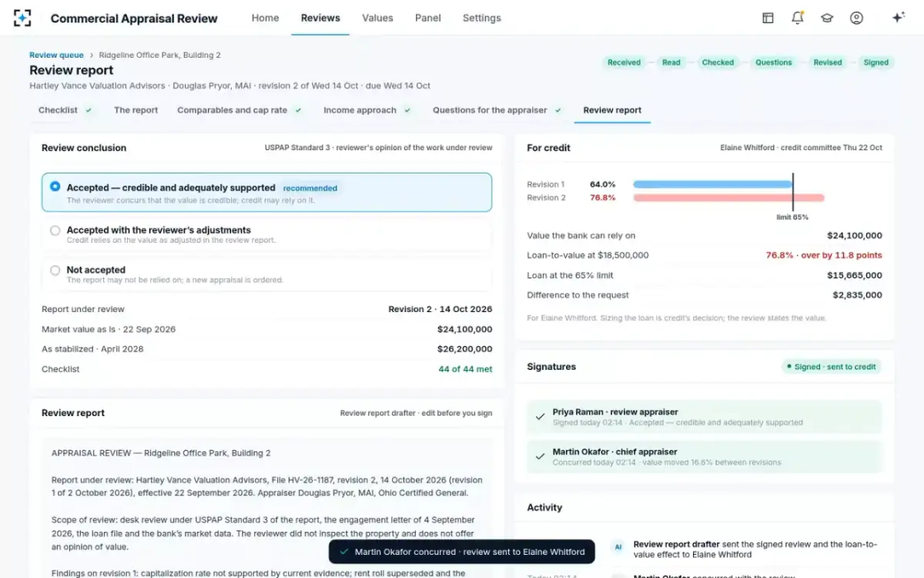
Task: Select 'Accepted with the reviewer's adjustments' option
Action: [x=266, y=234]
